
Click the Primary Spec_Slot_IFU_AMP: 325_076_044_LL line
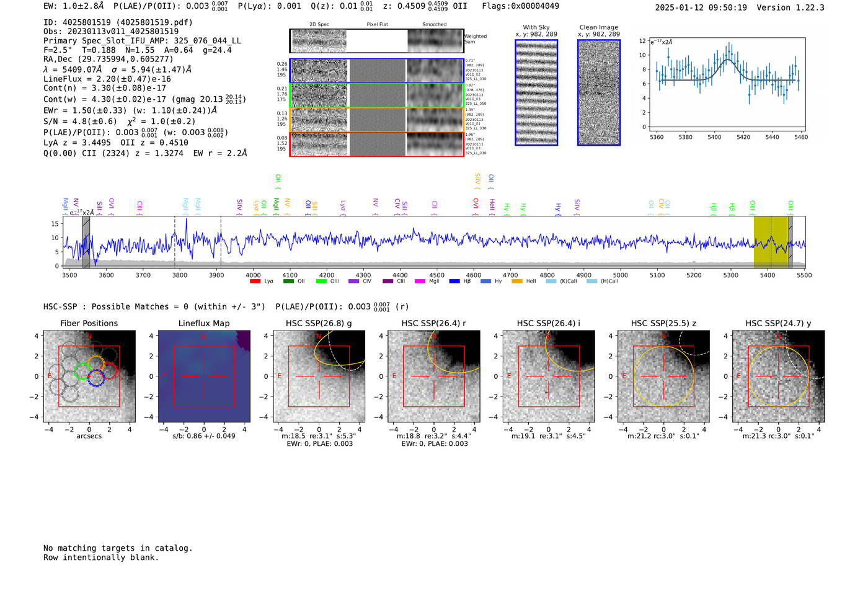143,41
